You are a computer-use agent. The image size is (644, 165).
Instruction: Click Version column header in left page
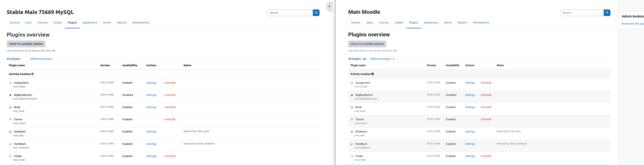point(105,65)
